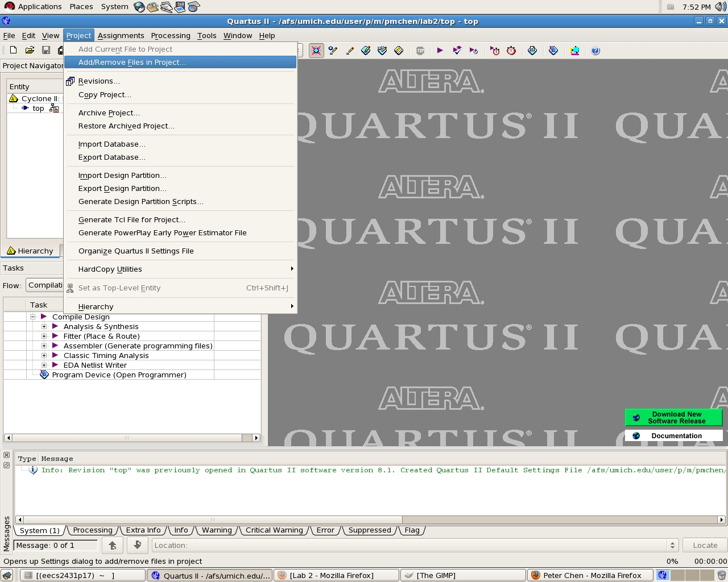Click the info icon in message row

[x=33, y=470]
